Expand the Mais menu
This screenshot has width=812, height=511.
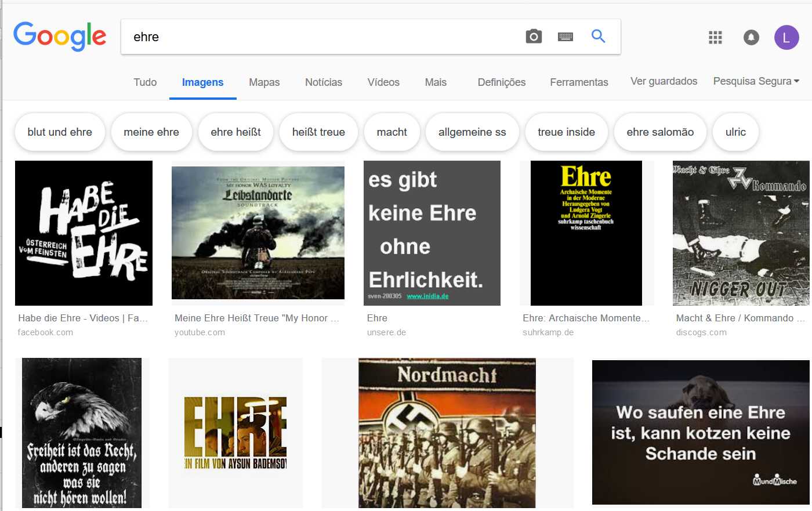[x=436, y=82]
